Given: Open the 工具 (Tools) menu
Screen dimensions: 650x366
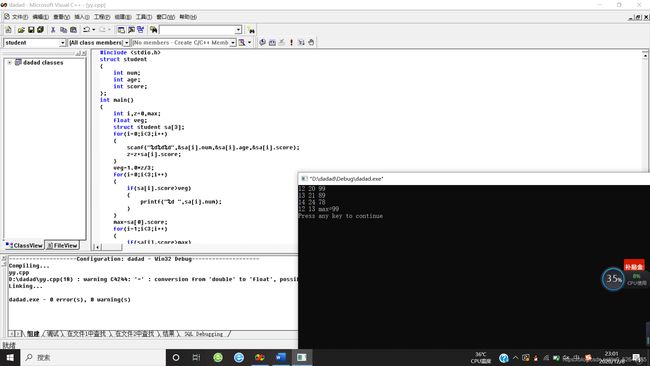Looking at the screenshot, I should point(144,17).
